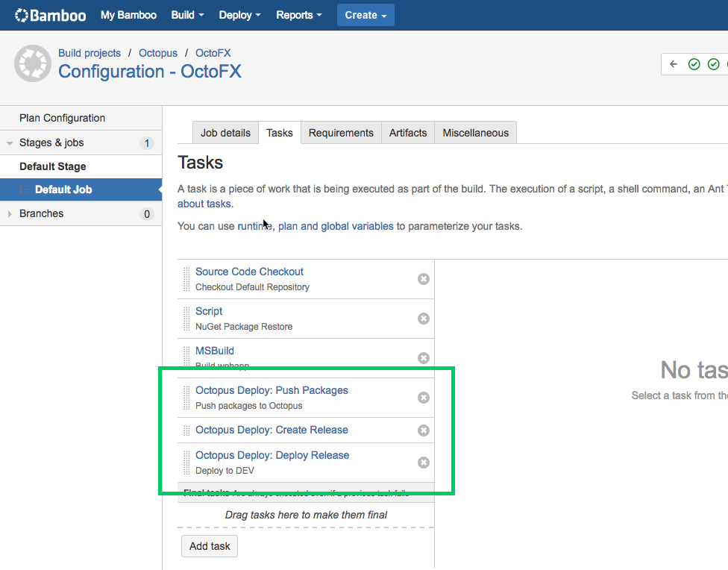This screenshot has width=728, height=570.
Task: Click the Bamboo logo in header
Action: tap(50, 15)
